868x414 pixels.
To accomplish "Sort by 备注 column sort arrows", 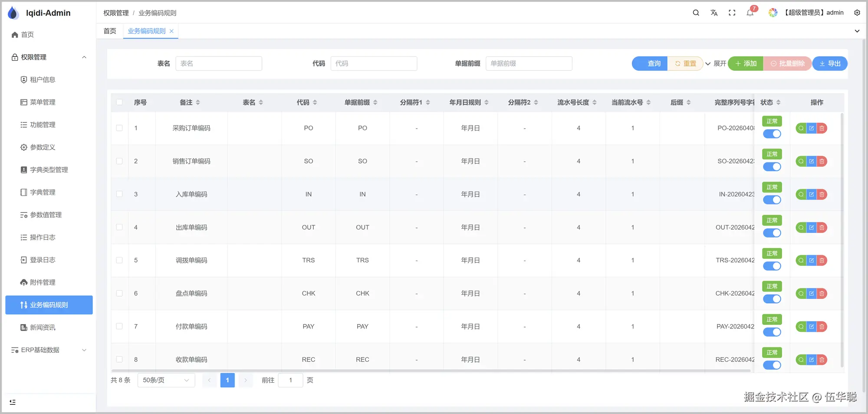I will 198,103.
